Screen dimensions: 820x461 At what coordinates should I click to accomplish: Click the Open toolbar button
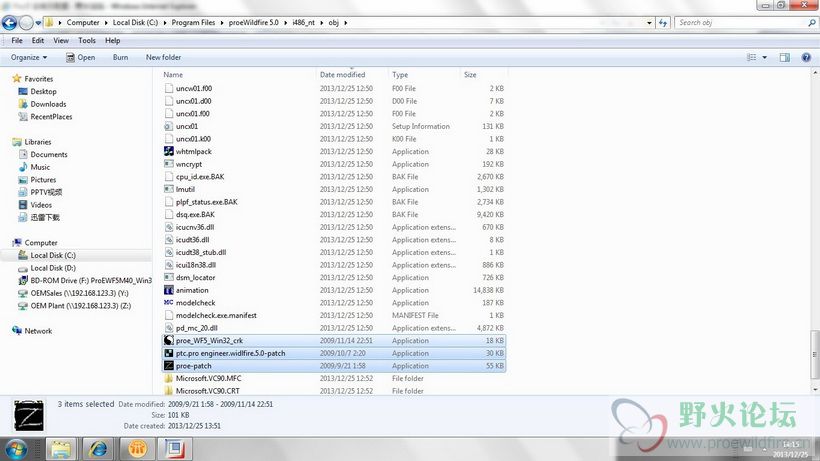point(81,57)
